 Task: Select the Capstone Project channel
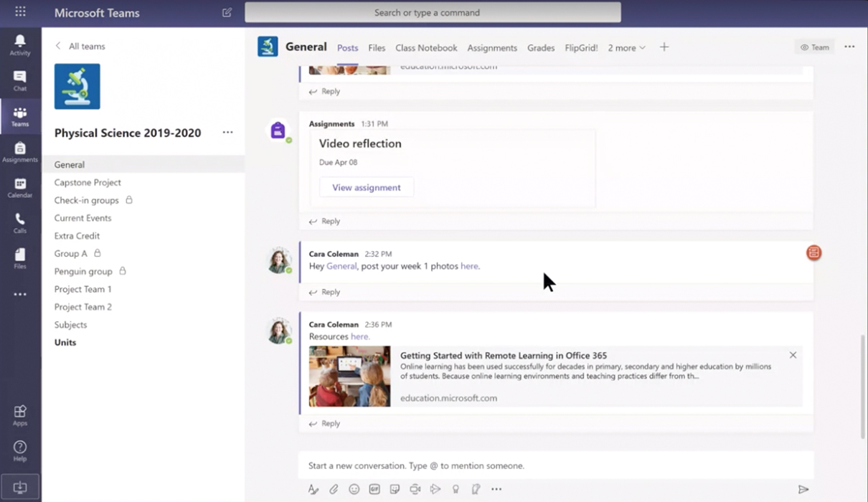pos(88,182)
